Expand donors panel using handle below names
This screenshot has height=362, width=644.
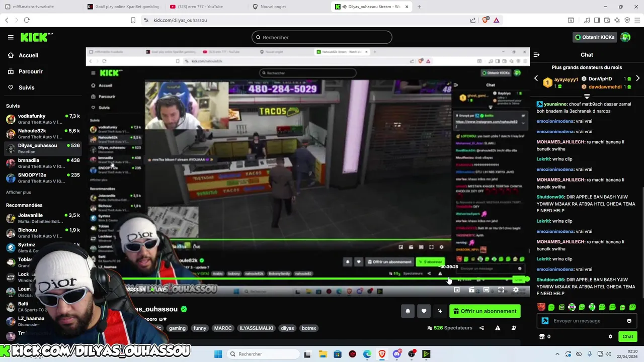[587, 96]
